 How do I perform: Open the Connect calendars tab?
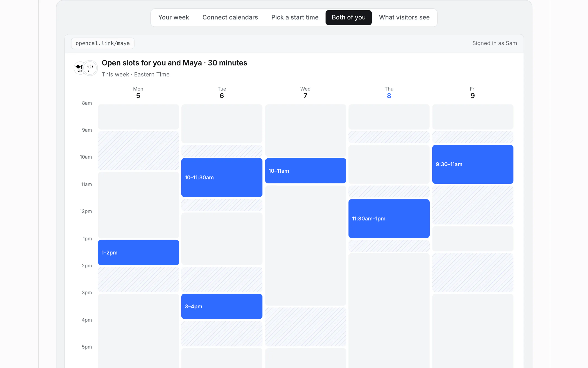pos(230,17)
